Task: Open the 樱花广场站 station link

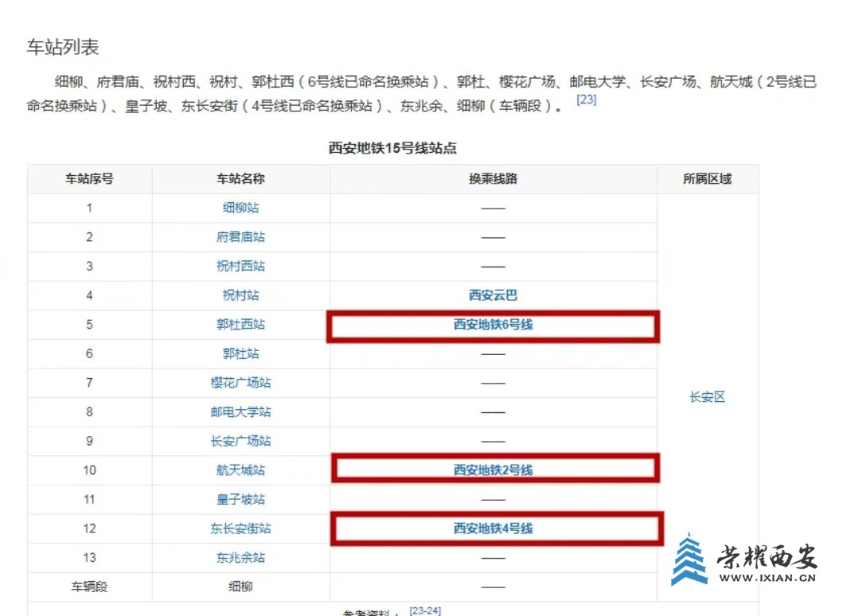Action: click(x=240, y=383)
